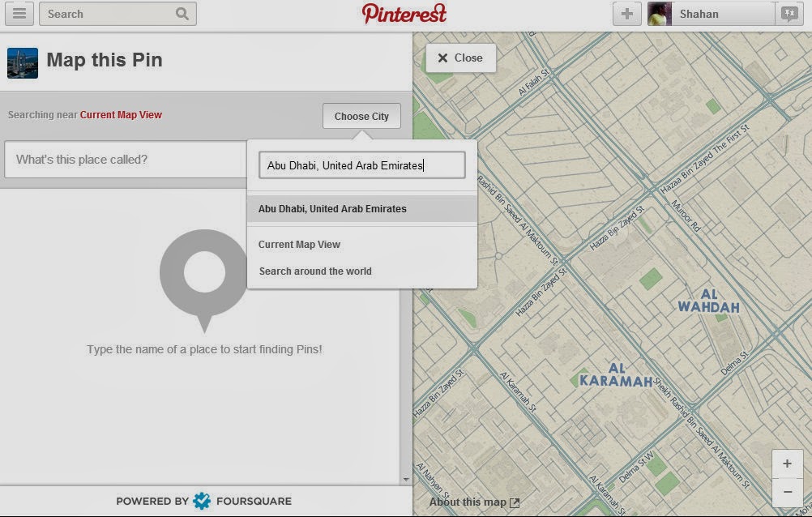Click the plus add-pin button
This screenshot has height=517, width=812.
pyautogui.click(x=627, y=14)
